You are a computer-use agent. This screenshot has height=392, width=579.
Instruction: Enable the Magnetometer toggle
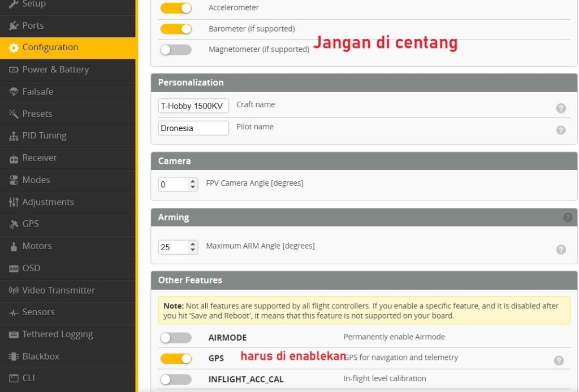pyautogui.click(x=176, y=50)
